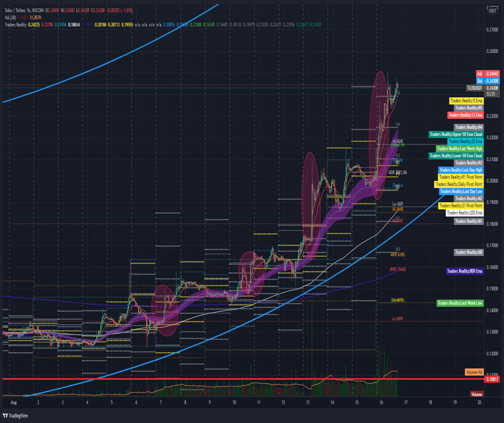Click the Hi-ADR label on the chart
The width and height of the screenshot is (504, 423).
[x=397, y=141]
